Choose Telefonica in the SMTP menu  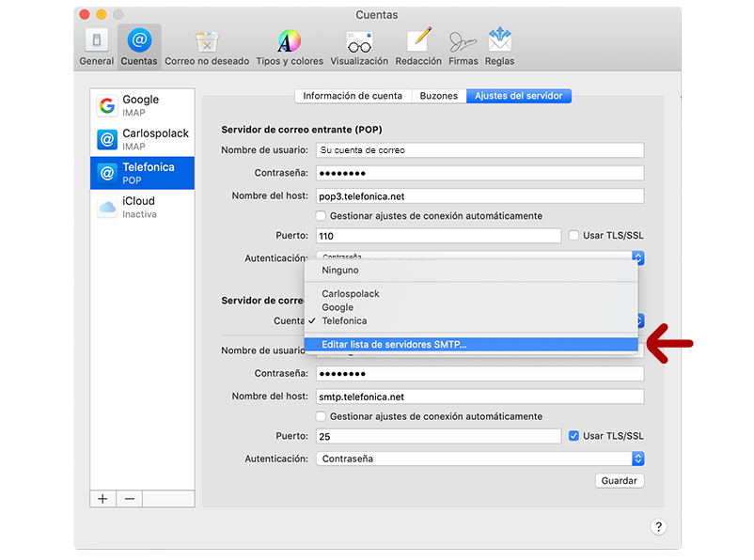[x=471, y=320]
